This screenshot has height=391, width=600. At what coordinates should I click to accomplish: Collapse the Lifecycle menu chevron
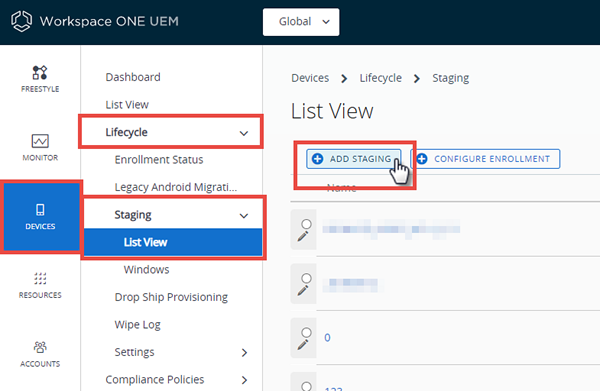(x=244, y=133)
